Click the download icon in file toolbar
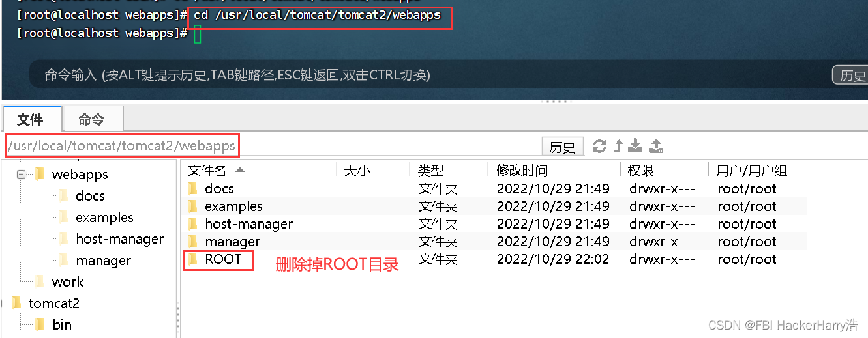Image resolution: width=868 pixels, height=338 pixels. [x=636, y=147]
